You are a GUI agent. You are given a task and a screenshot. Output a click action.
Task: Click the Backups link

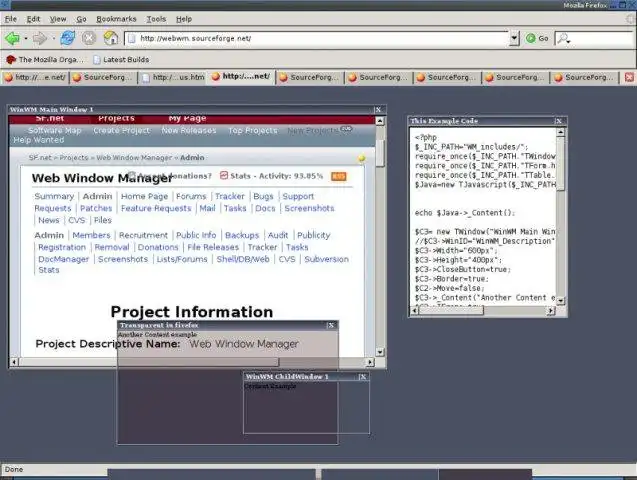click(242, 236)
